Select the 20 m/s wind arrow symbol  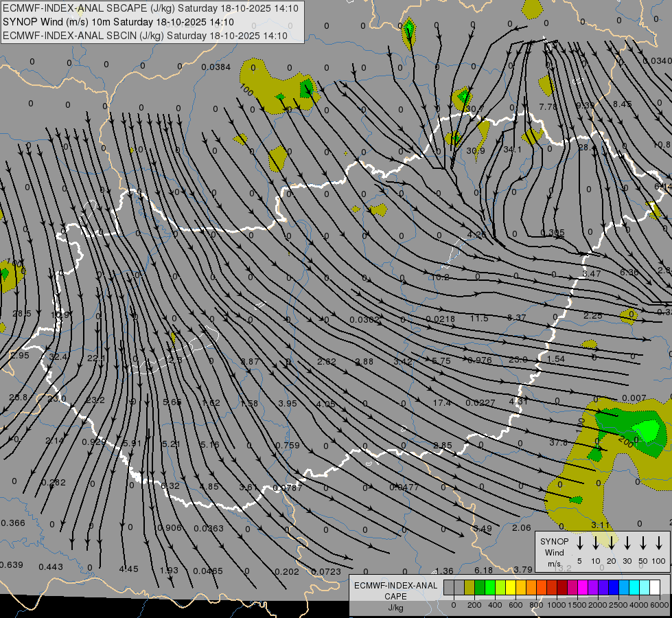click(611, 543)
